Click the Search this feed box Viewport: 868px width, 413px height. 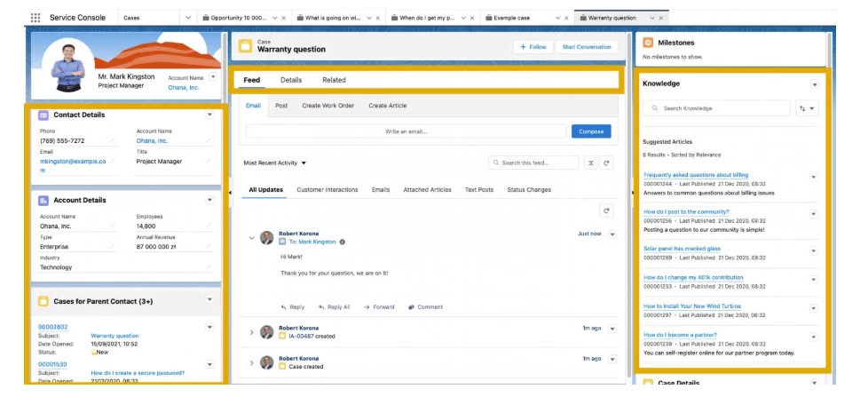pos(533,163)
